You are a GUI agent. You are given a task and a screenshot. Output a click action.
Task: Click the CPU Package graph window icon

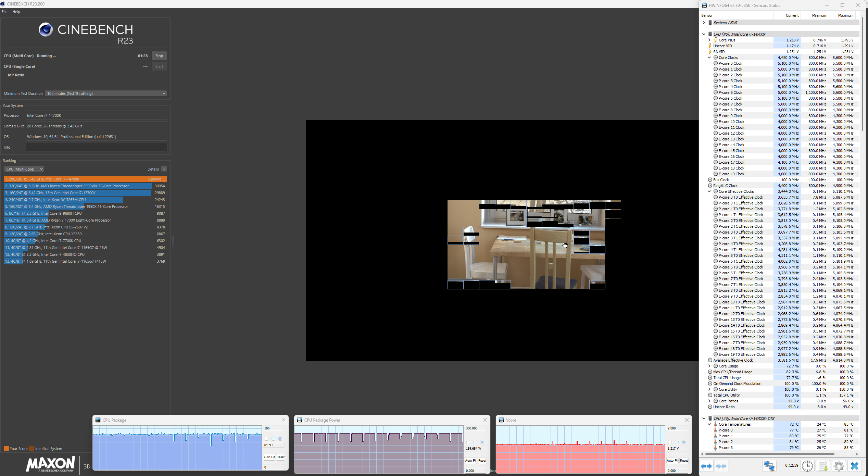(x=98, y=420)
